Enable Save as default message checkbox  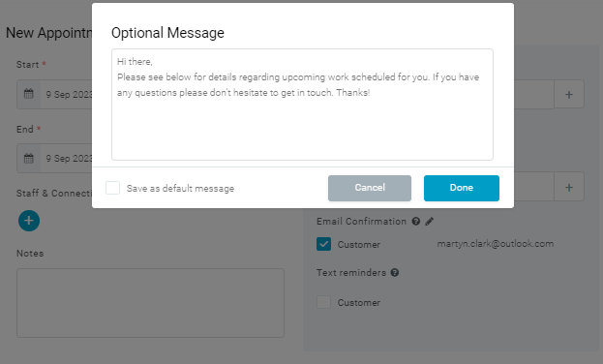(112, 188)
